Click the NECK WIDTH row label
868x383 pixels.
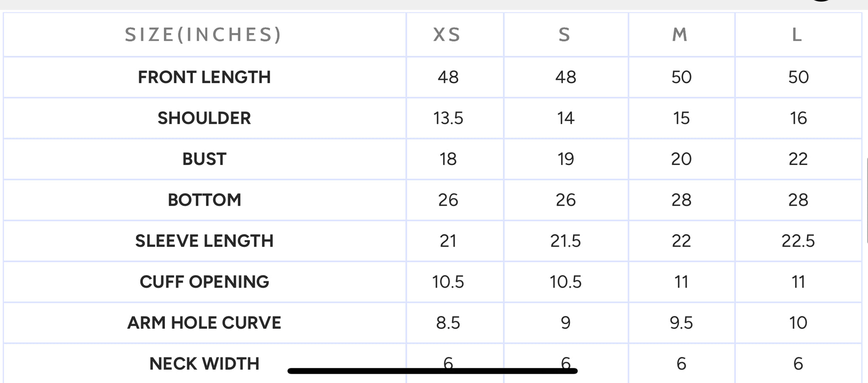204,364
